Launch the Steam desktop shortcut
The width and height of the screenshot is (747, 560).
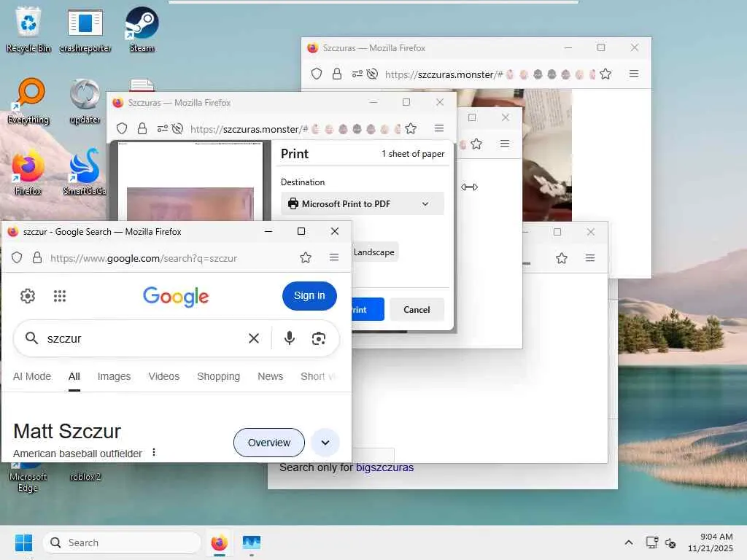(x=142, y=29)
